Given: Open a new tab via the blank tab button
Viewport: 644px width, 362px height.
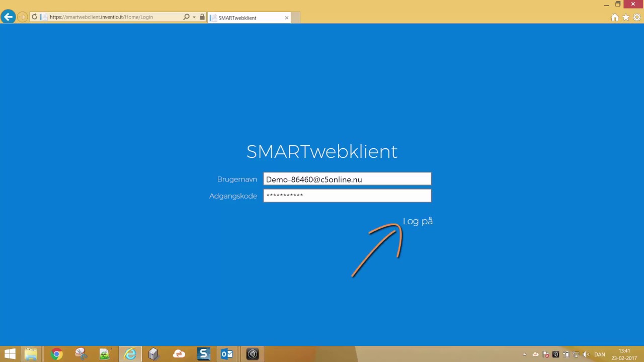Looking at the screenshot, I should (x=296, y=18).
